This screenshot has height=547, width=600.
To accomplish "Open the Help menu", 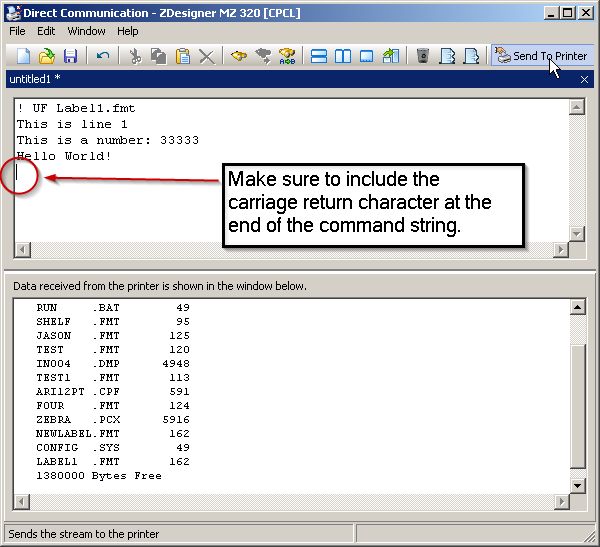I will click(x=128, y=31).
